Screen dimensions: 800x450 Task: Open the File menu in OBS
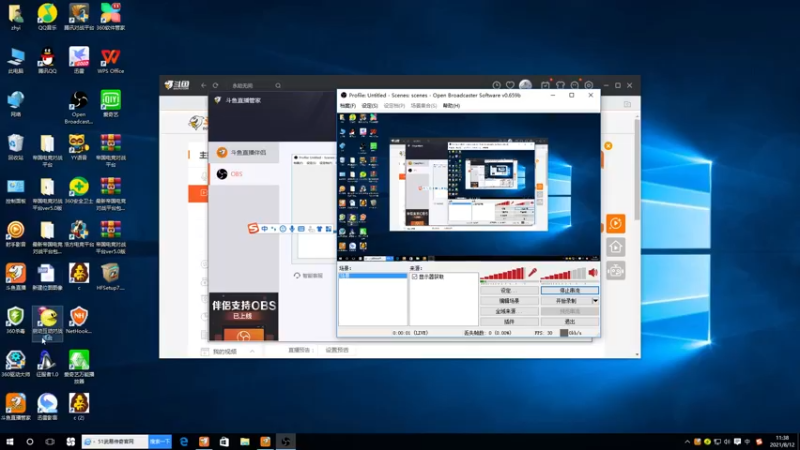347,106
